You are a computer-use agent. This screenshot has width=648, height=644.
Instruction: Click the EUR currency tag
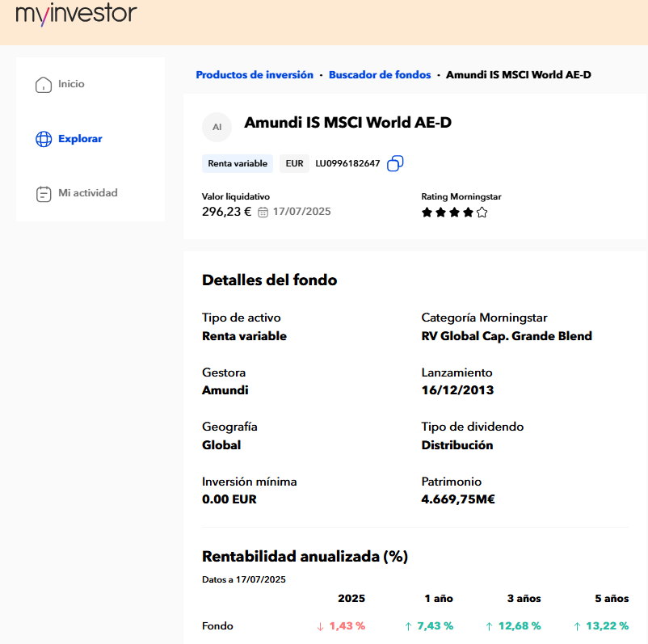point(294,163)
